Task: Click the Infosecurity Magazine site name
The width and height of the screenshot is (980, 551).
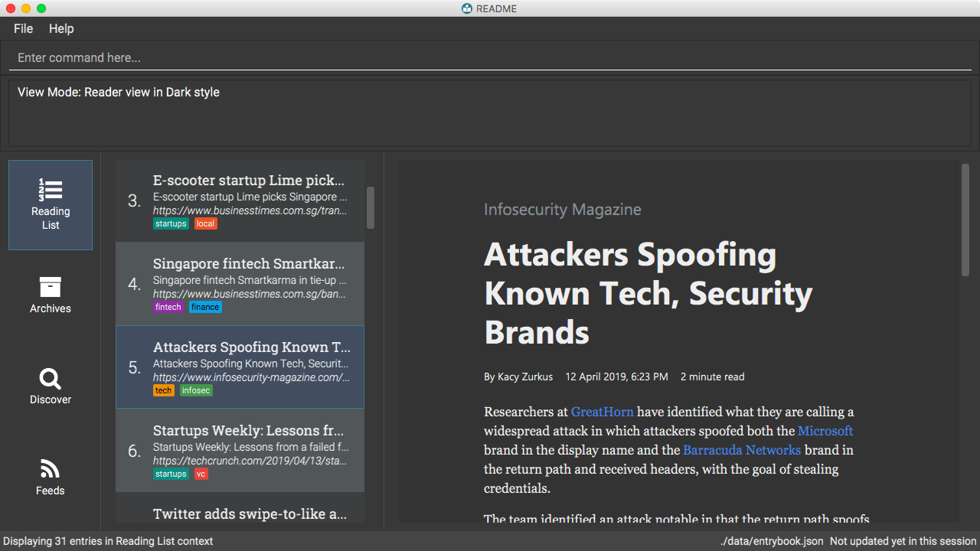Action: [563, 210]
